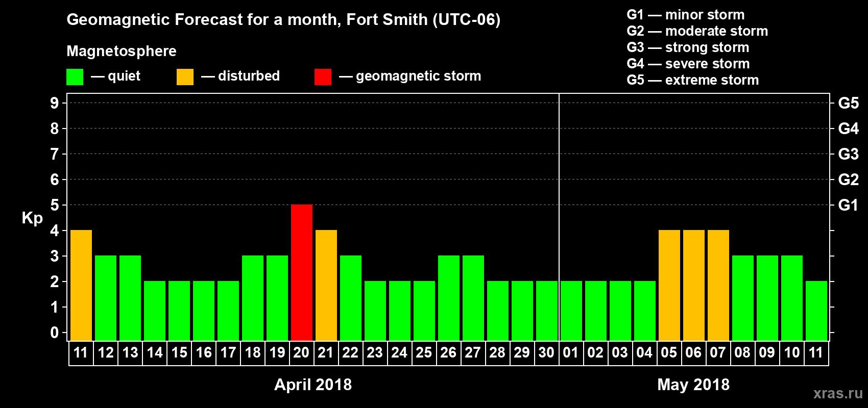The height and width of the screenshot is (408, 868).
Task: Click the green quiet legend swatch
Action: point(75,77)
